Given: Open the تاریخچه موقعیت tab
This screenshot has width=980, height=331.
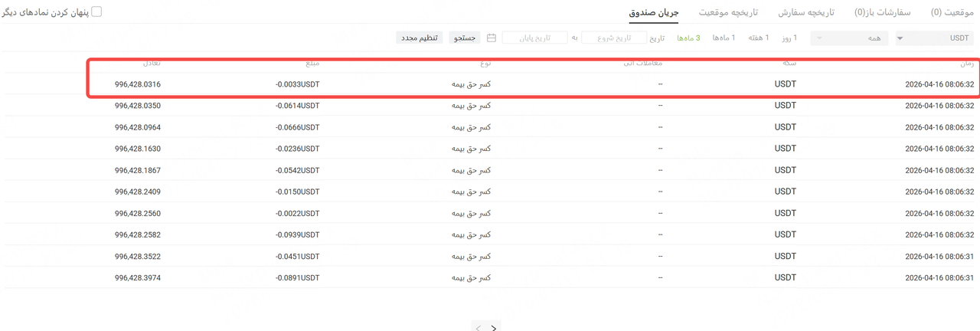Looking at the screenshot, I should (x=729, y=13).
